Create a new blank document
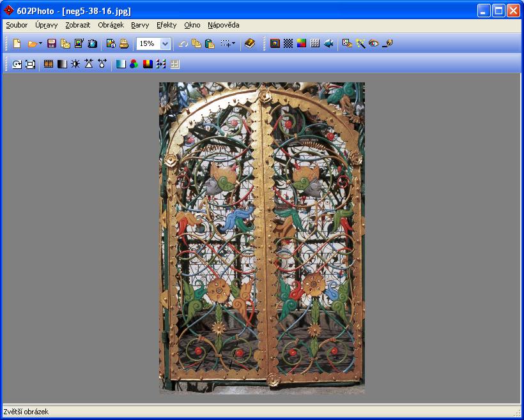Viewport: 524px width, 420px height. tap(17, 43)
